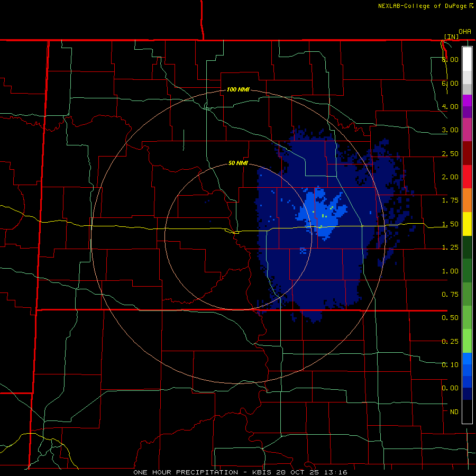Click the '3.00' legend value

click(x=450, y=130)
